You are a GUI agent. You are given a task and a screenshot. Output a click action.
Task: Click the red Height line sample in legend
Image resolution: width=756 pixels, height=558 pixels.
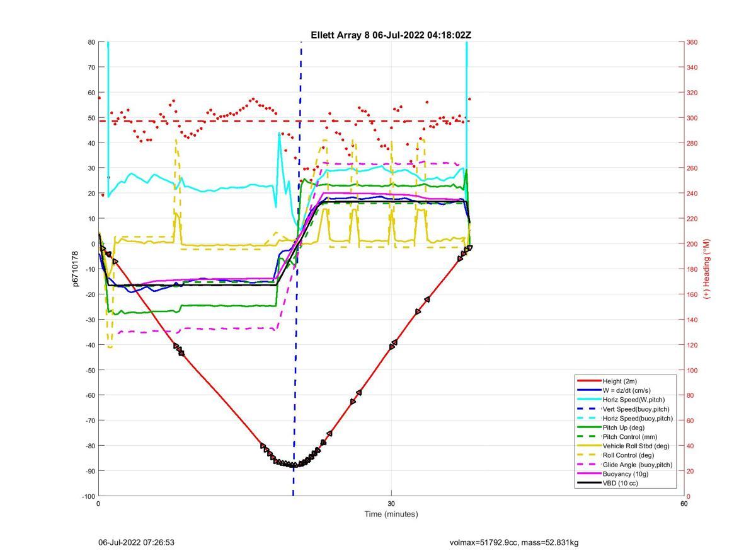pos(588,381)
